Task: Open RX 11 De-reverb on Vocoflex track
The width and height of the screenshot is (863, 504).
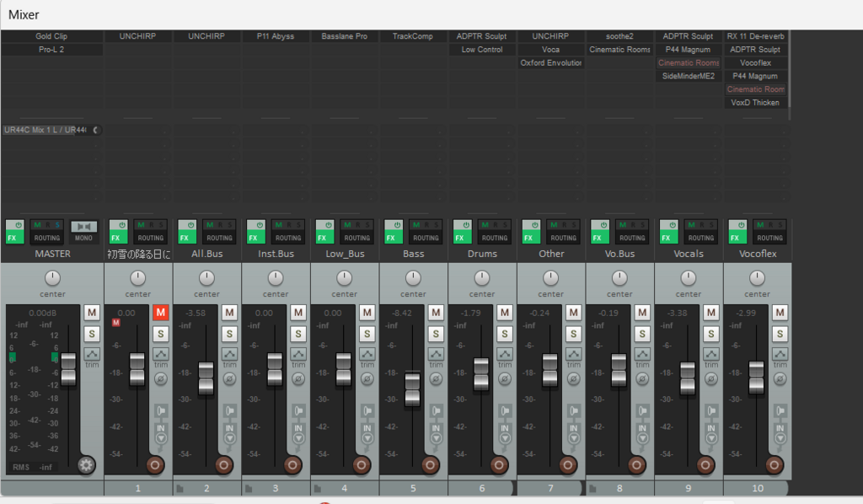Action: (755, 36)
